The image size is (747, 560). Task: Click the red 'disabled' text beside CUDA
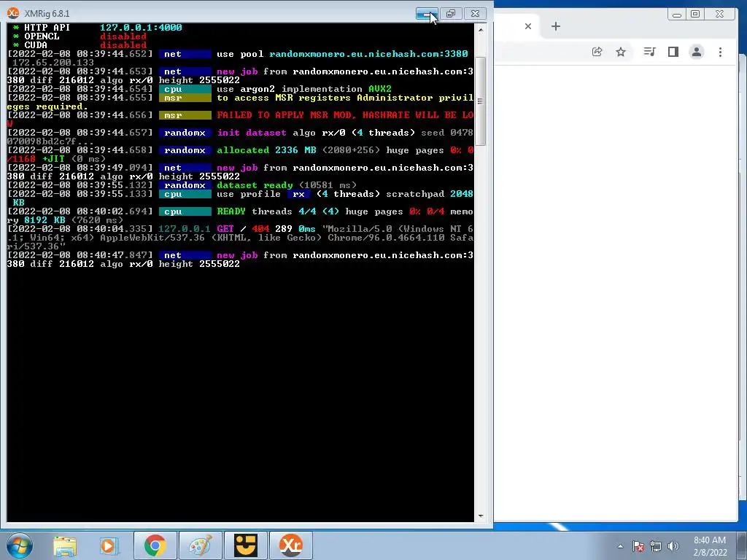(123, 45)
